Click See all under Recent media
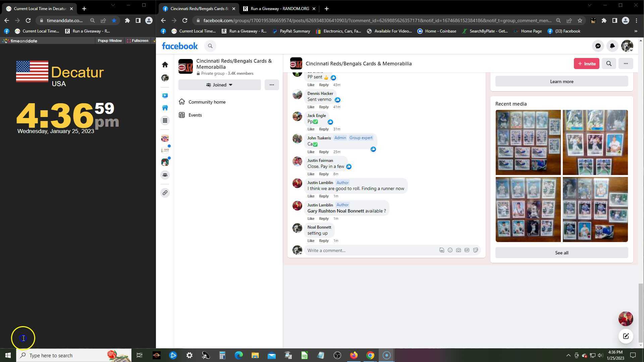Screen dimensions: 644x362 click(561, 253)
